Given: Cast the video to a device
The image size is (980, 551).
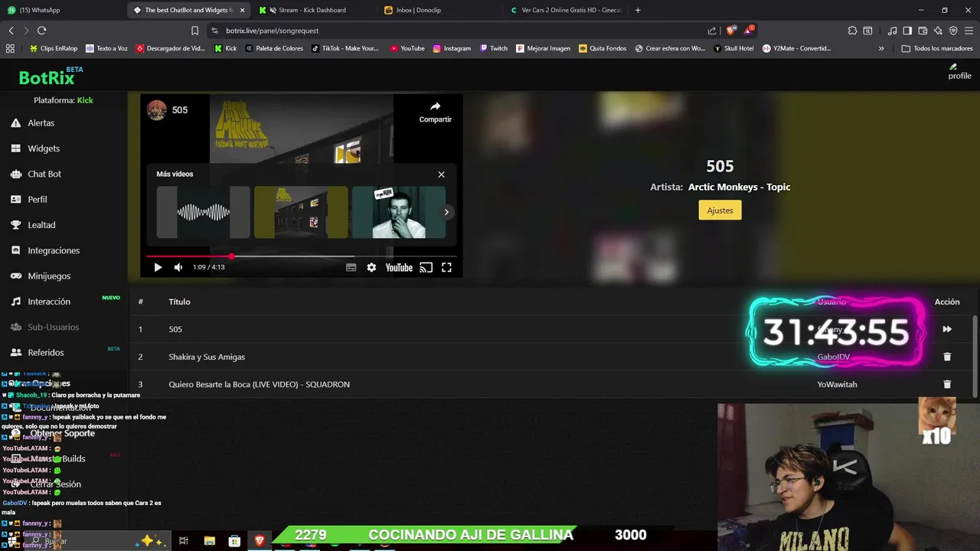Looking at the screenshot, I should tap(426, 267).
